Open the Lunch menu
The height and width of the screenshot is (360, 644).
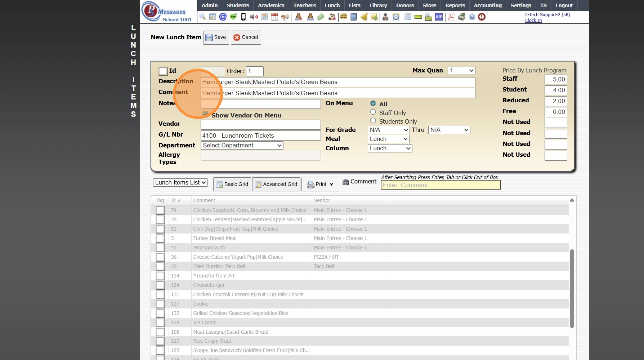pyautogui.click(x=332, y=5)
